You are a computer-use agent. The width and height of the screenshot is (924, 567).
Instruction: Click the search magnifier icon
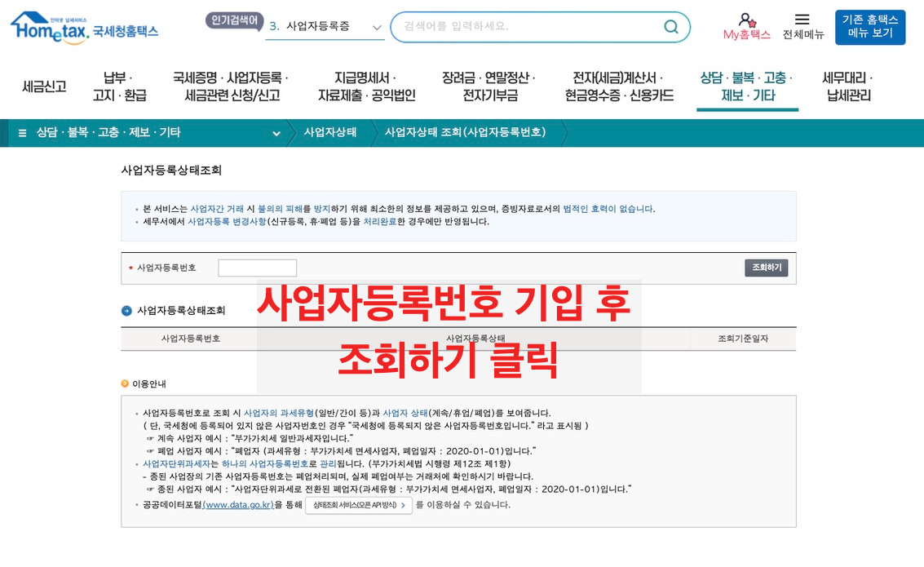point(670,27)
